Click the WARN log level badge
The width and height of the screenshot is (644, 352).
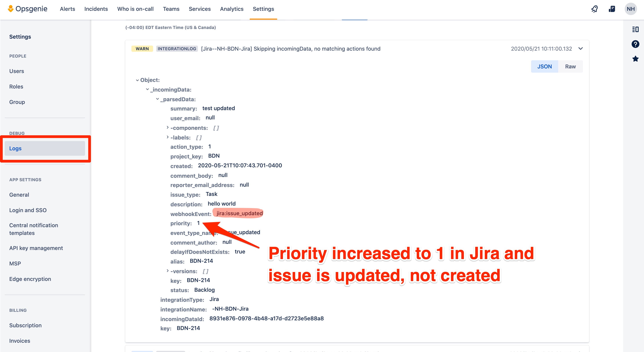point(142,48)
